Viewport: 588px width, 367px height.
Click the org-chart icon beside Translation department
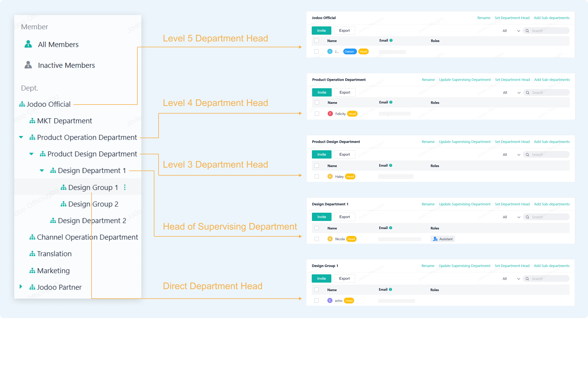click(x=32, y=254)
